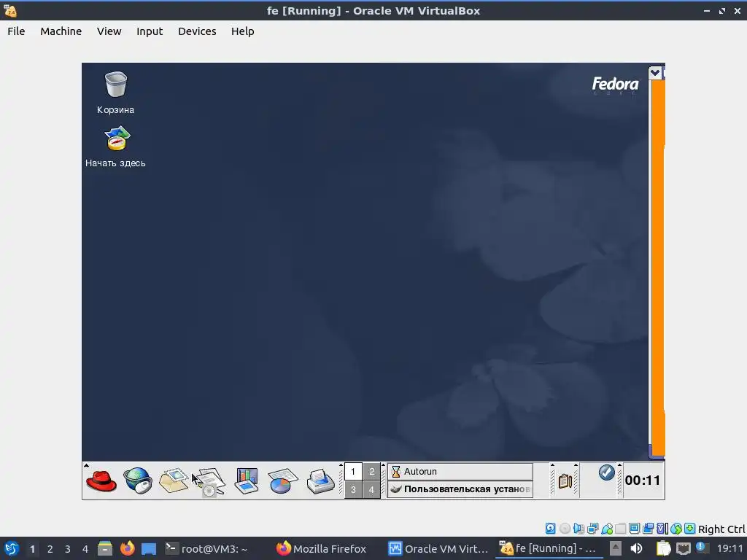The width and height of the screenshot is (747, 560).
Task: Click the dropdown chevron on orange window
Action: pyautogui.click(x=654, y=72)
